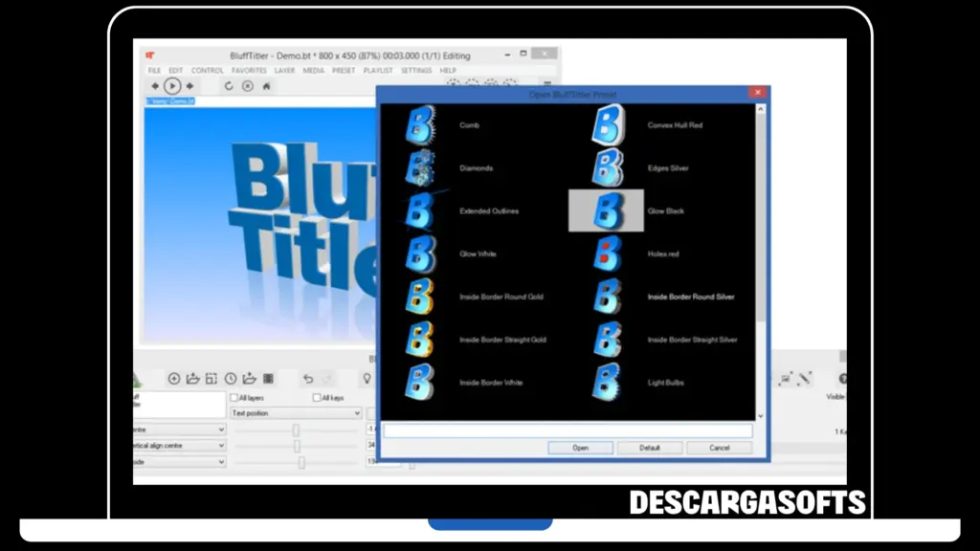The height and width of the screenshot is (551, 980).
Task: Click the Home icon in the top toolbar
Action: (266, 86)
